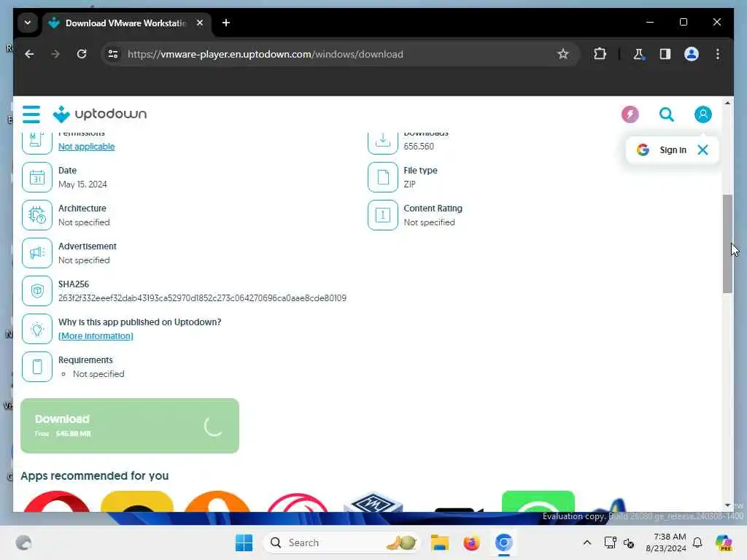Click the Uptodown logo

tap(99, 114)
